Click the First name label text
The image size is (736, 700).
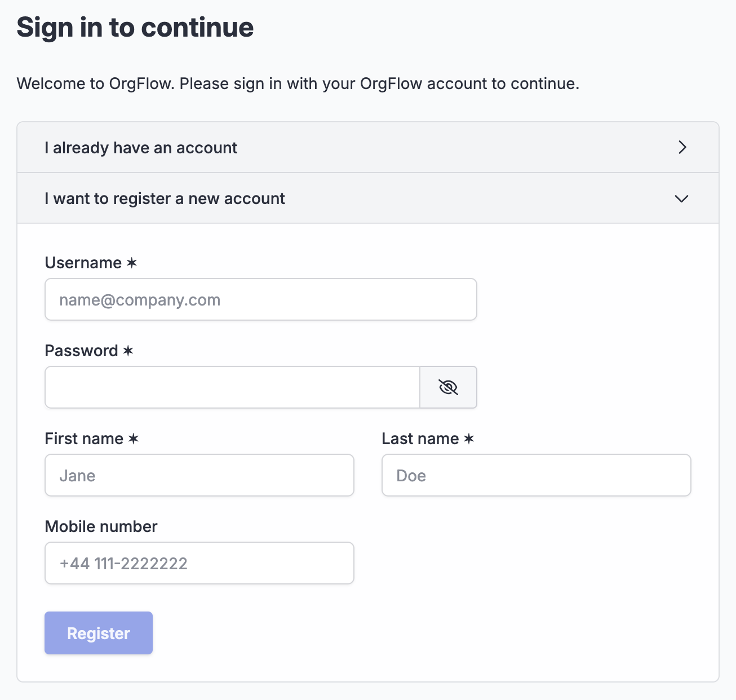tap(84, 438)
